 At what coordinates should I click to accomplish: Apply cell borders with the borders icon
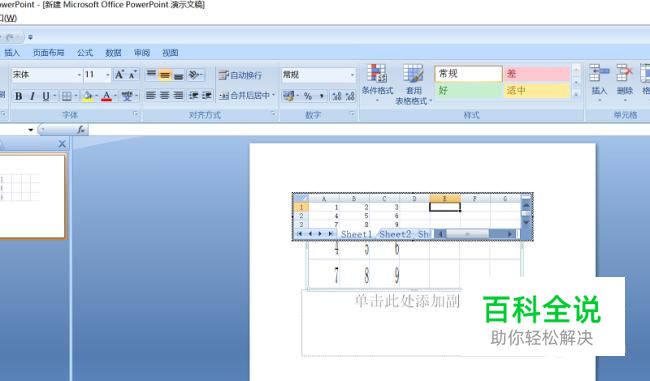point(67,96)
